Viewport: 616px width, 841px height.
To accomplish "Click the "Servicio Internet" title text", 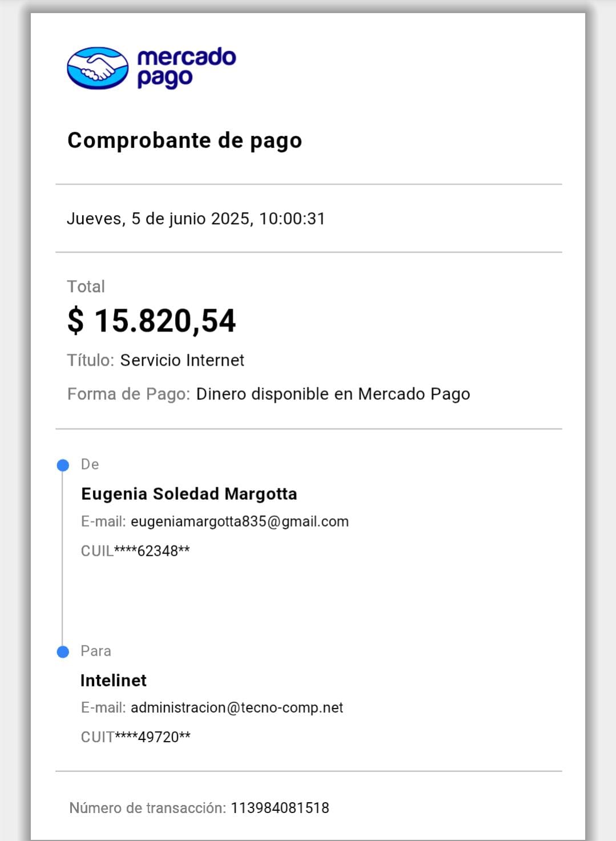I will pyautogui.click(x=182, y=361).
